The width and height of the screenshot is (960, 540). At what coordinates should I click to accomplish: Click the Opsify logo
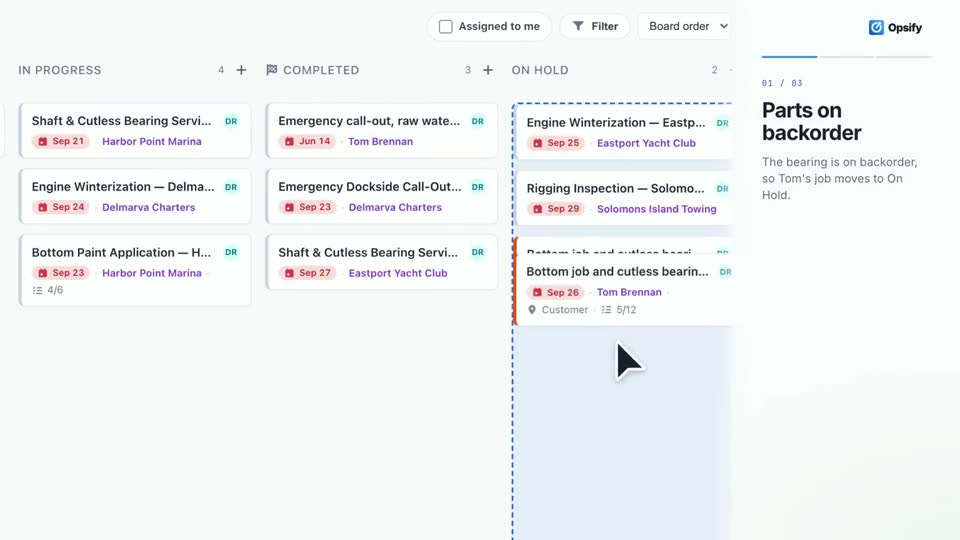tap(895, 28)
